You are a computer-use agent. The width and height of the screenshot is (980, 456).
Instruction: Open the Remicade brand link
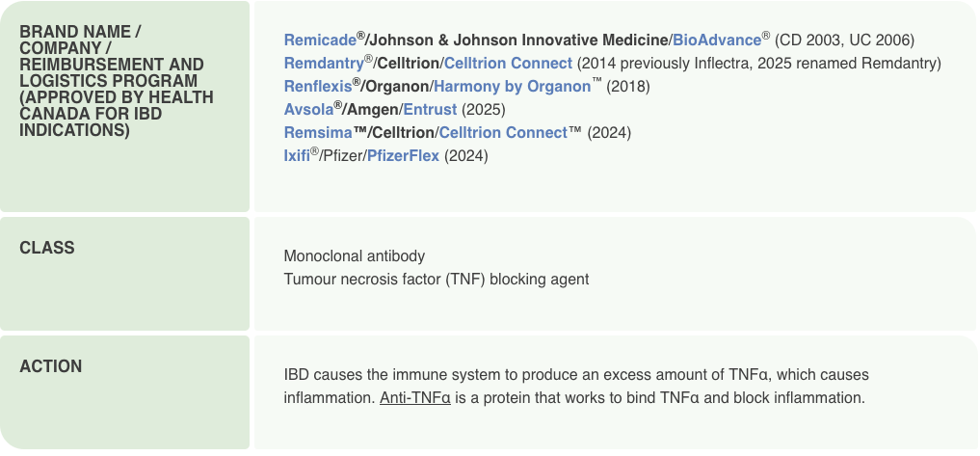click(319, 40)
